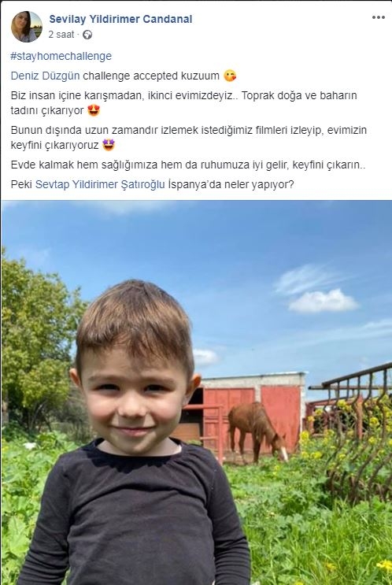Image resolution: width=392 pixels, height=585 pixels.
Task: Click the #stayhomechallenge hashtag
Action: point(61,57)
